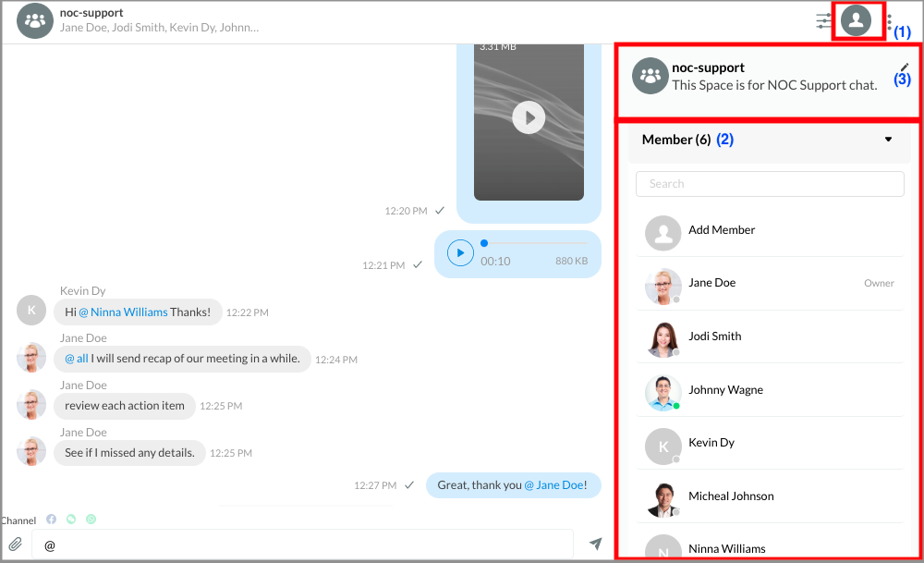Select Johnny Wagne in the member list
Viewport: 924px width, 563px height.
(x=724, y=390)
